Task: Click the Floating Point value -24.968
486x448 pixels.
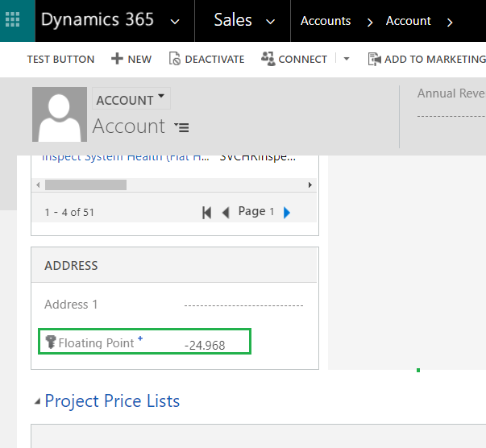Action: pos(205,345)
